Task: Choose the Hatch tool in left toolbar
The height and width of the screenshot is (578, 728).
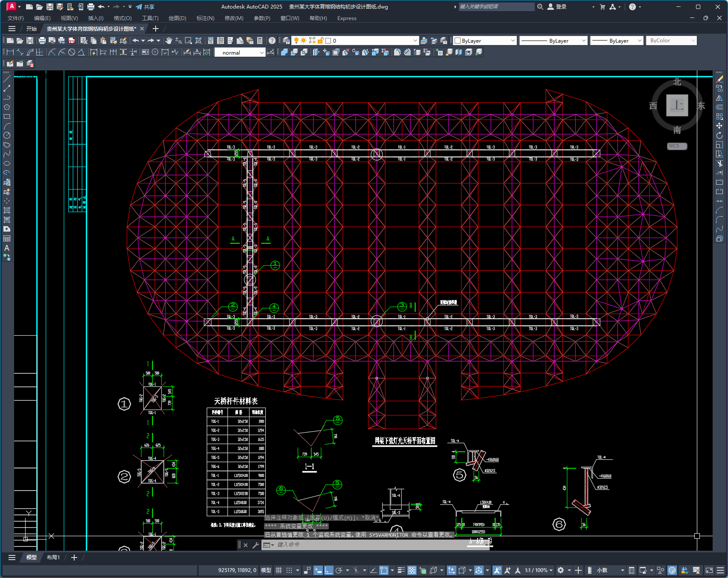Action: (x=7, y=210)
